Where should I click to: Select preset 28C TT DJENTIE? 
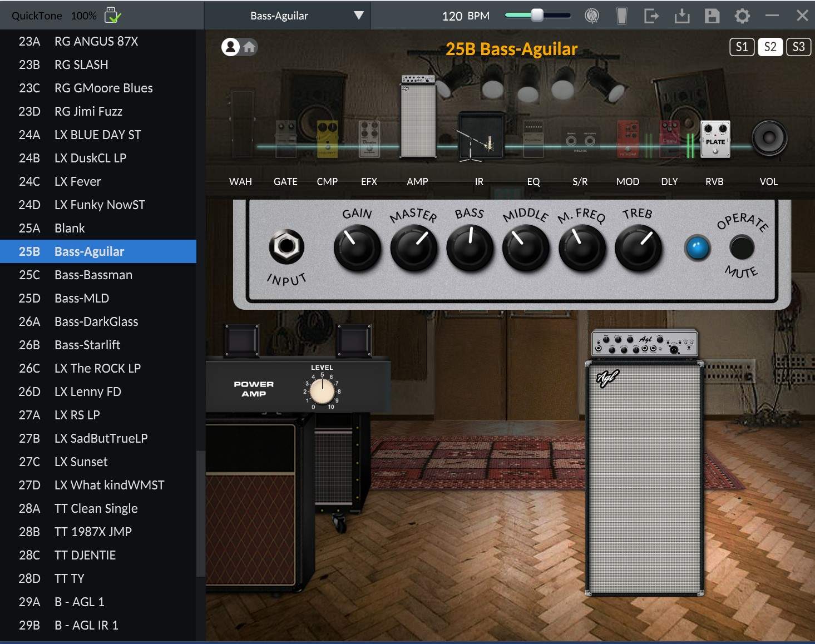tap(98, 555)
